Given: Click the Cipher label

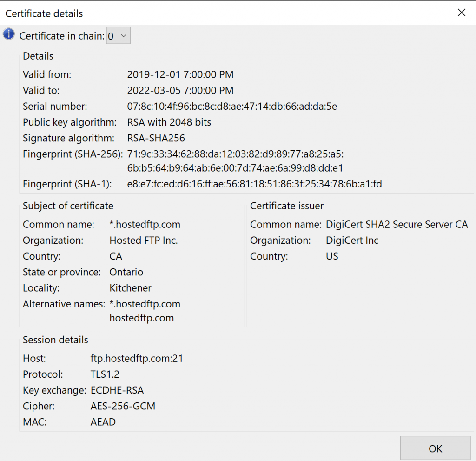Looking at the screenshot, I should [x=39, y=406].
